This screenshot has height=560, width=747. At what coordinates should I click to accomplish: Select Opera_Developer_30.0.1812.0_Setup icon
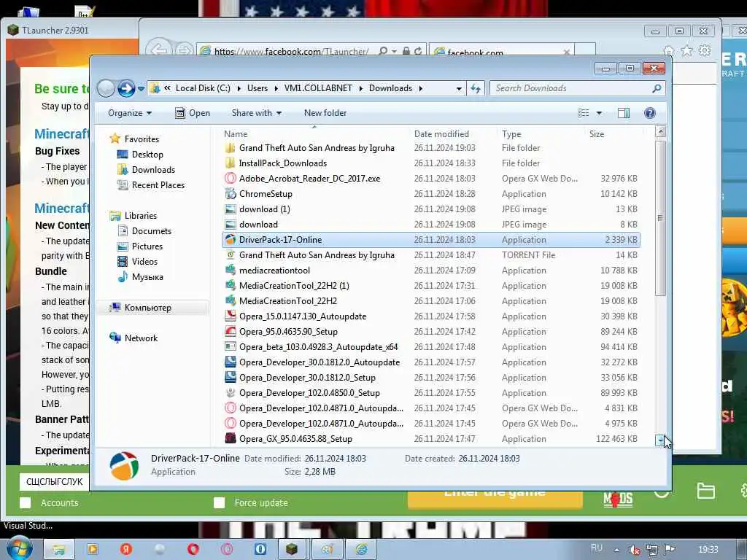click(230, 377)
